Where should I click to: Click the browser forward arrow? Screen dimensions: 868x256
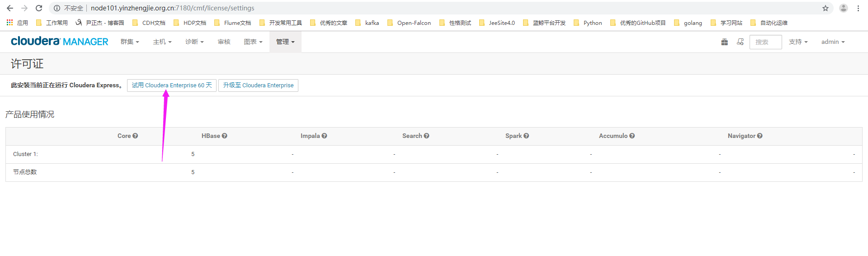(24, 8)
